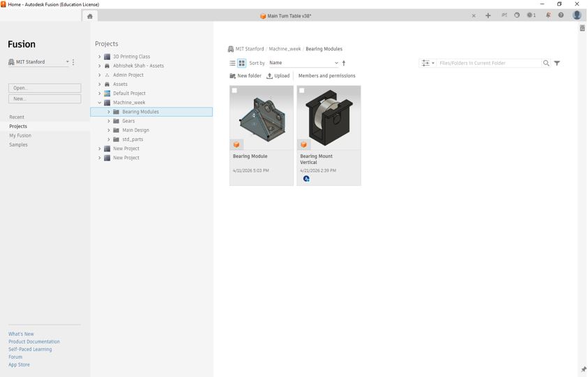The height and width of the screenshot is (377, 588).
Task: Select the Default Project row
Action: 129,94
